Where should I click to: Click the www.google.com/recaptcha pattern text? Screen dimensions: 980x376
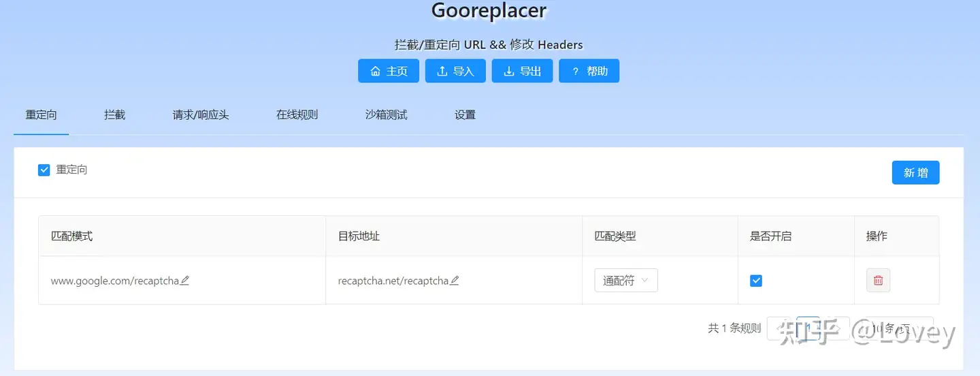(114, 281)
